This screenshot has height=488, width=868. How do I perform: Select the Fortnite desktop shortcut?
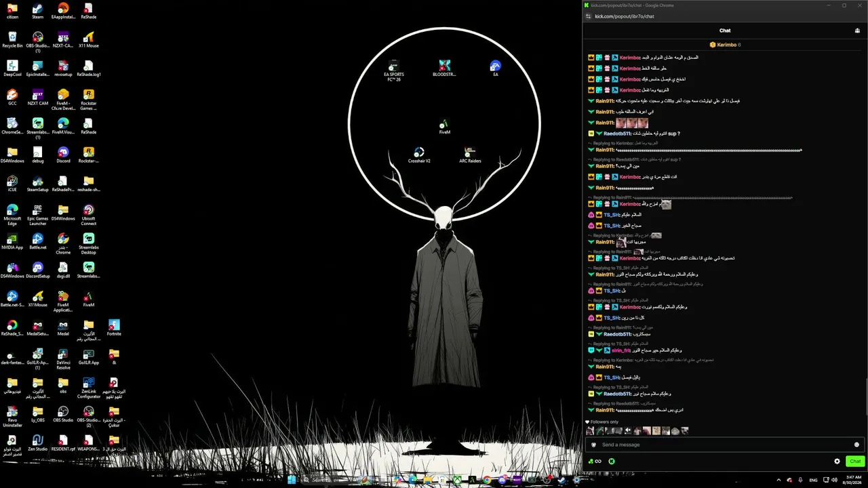click(114, 327)
